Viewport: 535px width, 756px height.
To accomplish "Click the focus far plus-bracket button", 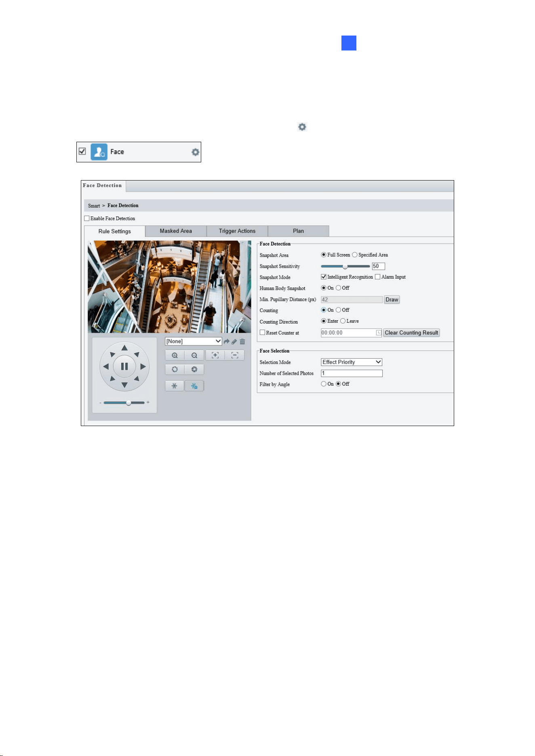I will coord(215,355).
